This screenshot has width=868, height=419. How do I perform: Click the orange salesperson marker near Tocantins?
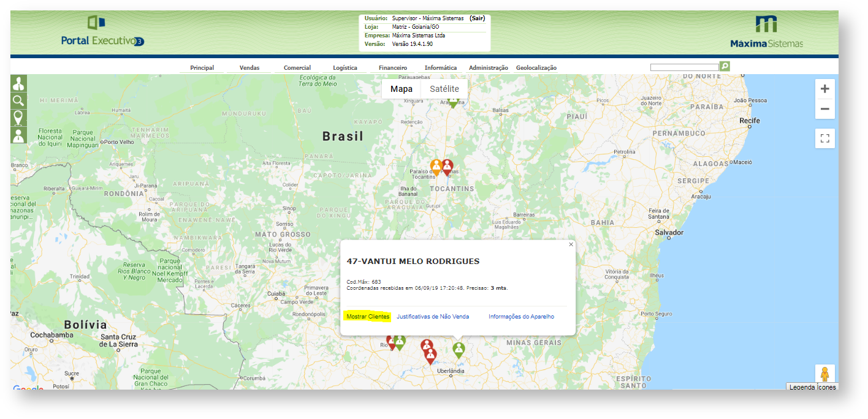436,168
